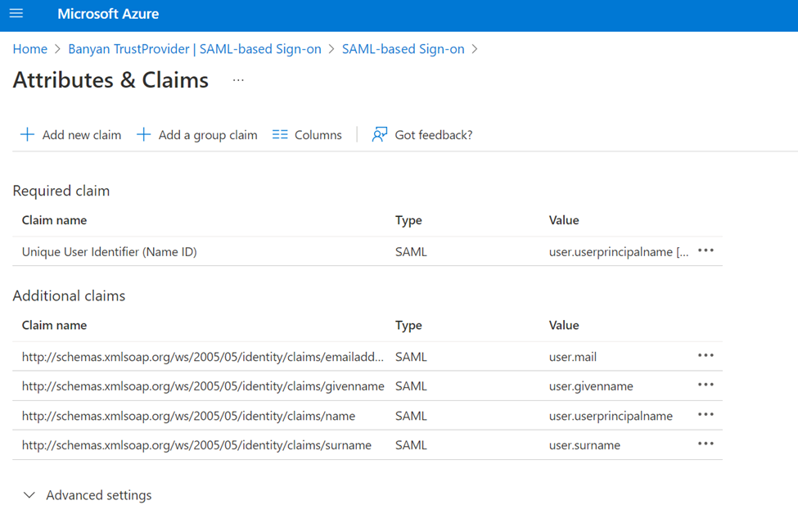Click the user.givenname value
The height and width of the screenshot is (532, 798).
tap(591, 386)
